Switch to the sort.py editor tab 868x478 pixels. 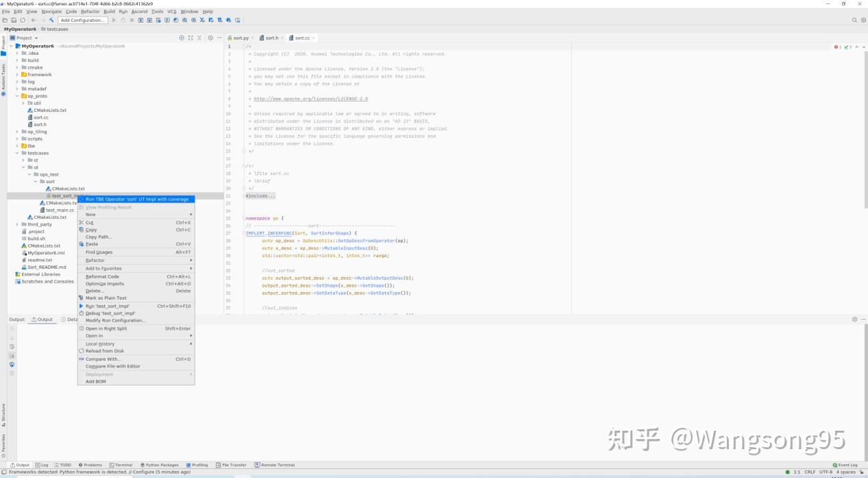point(240,38)
